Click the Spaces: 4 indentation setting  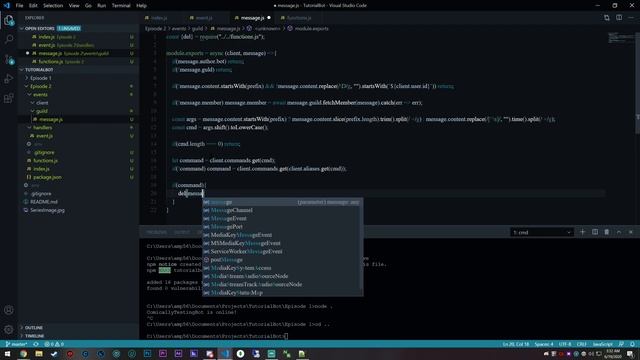pyautogui.click(x=544, y=344)
